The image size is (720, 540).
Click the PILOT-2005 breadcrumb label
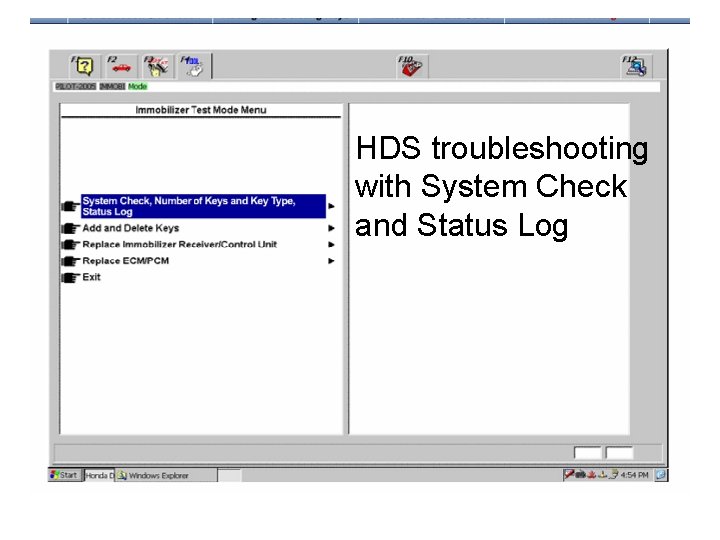click(x=76, y=86)
